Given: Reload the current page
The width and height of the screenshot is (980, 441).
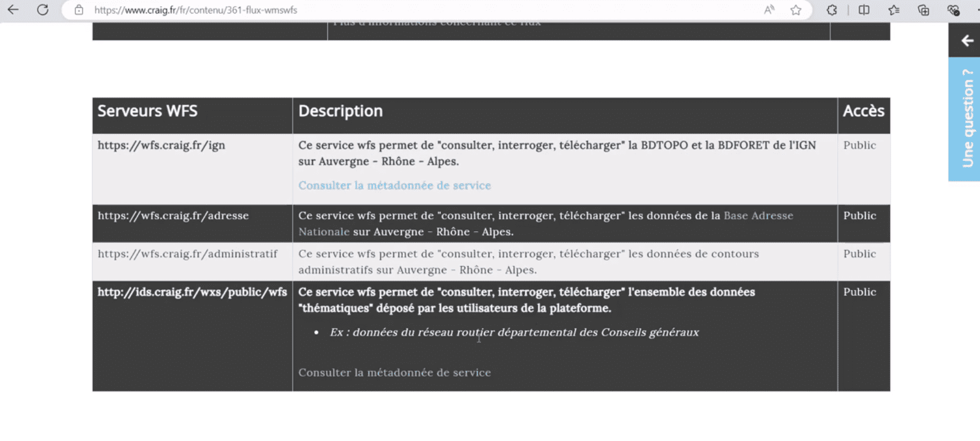Looking at the screenshot, I should 43,10.
